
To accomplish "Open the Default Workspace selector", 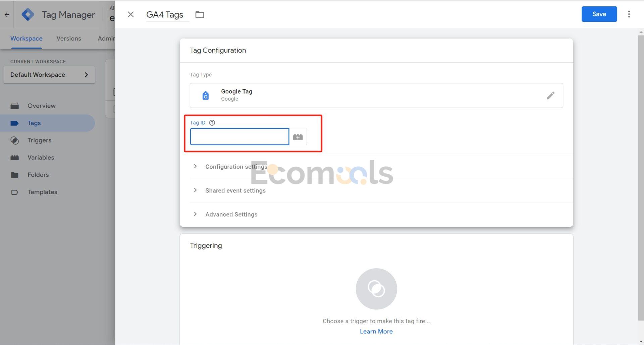I will tap(49, 75).
